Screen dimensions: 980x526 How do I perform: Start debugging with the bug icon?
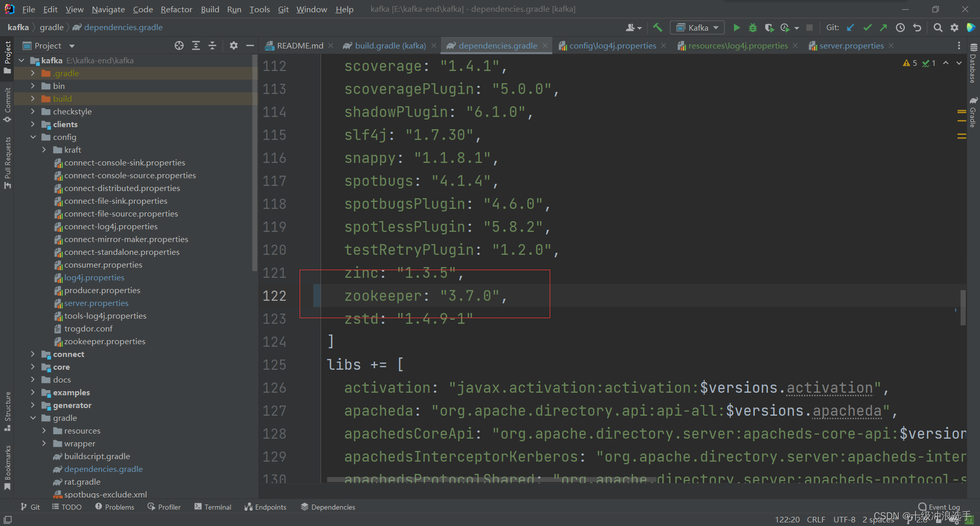click(x=753, y=28)
